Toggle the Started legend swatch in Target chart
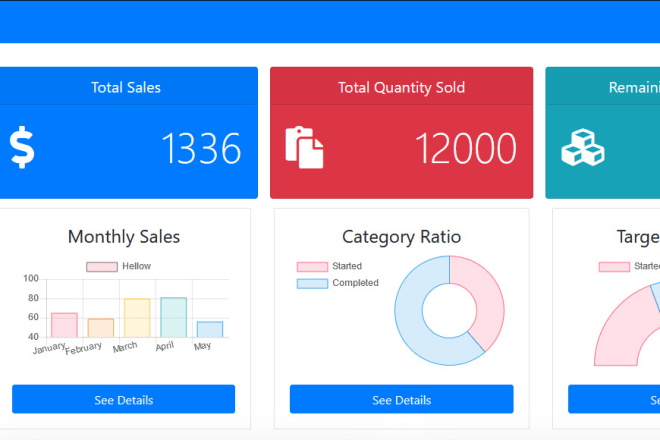The image size is (660, 440). (615, 267)
